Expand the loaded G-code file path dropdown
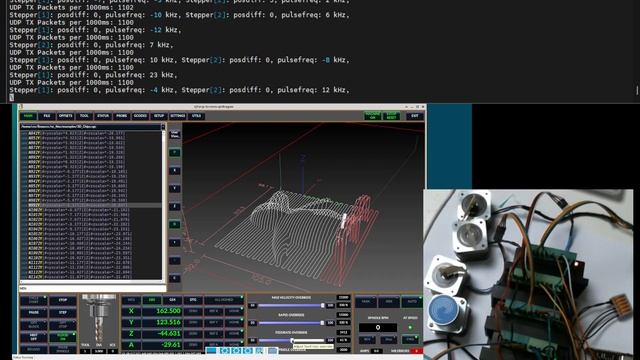 pyautogui.click(x=163, y=127)
